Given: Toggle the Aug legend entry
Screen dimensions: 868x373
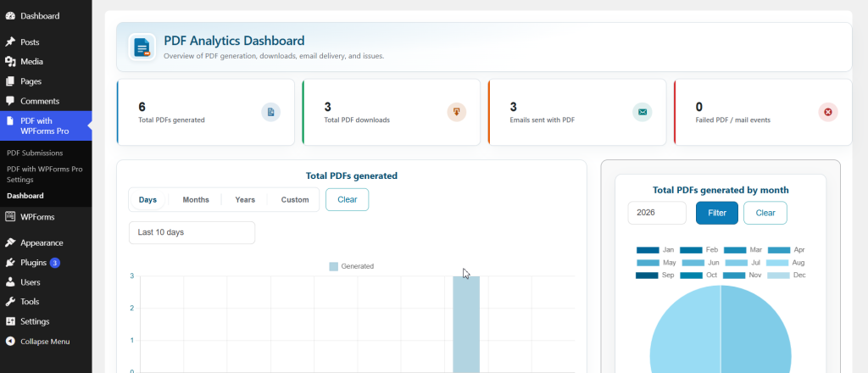Looking at the screenshot, I should point(786,263).
